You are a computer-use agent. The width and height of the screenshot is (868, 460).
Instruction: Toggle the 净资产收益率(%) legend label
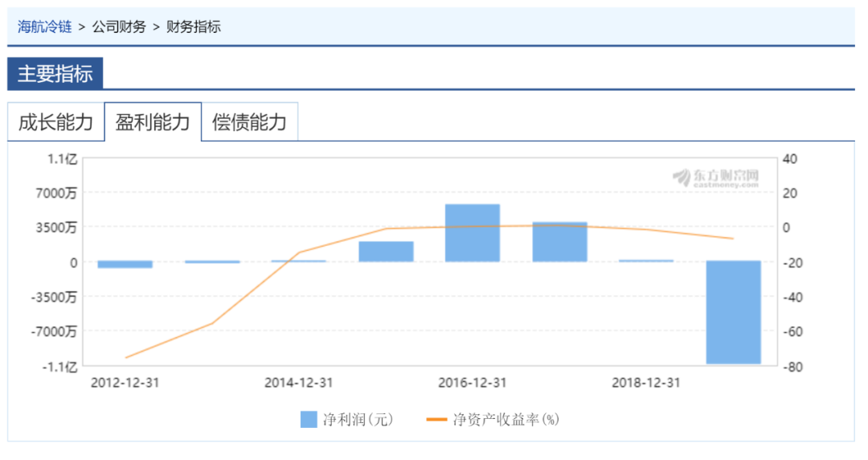506,419
